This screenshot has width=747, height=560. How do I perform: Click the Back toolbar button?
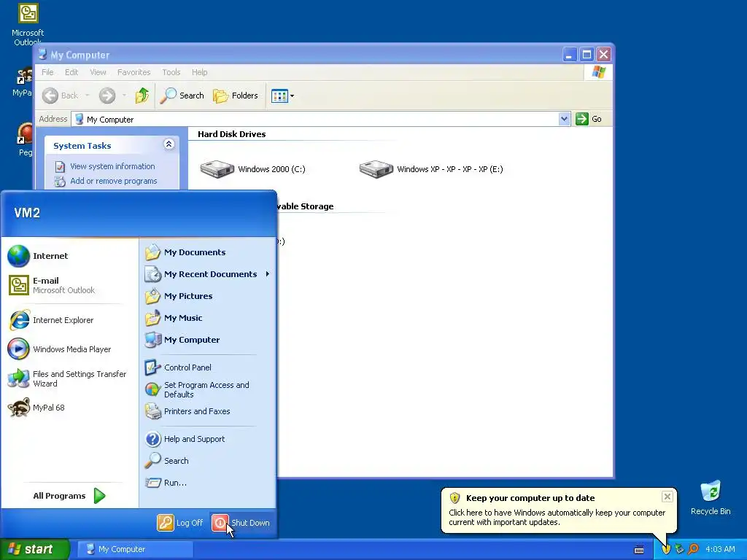click(x=61, y=96)
